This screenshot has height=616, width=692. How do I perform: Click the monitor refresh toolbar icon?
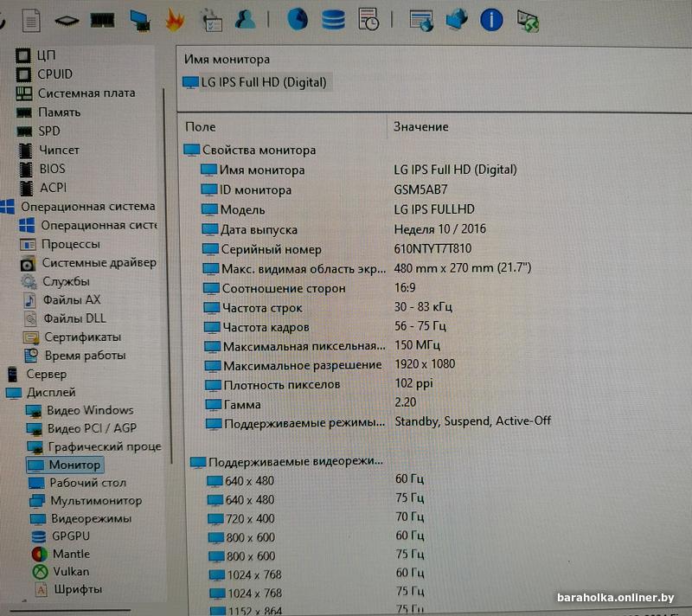click(x=528, y=21)
